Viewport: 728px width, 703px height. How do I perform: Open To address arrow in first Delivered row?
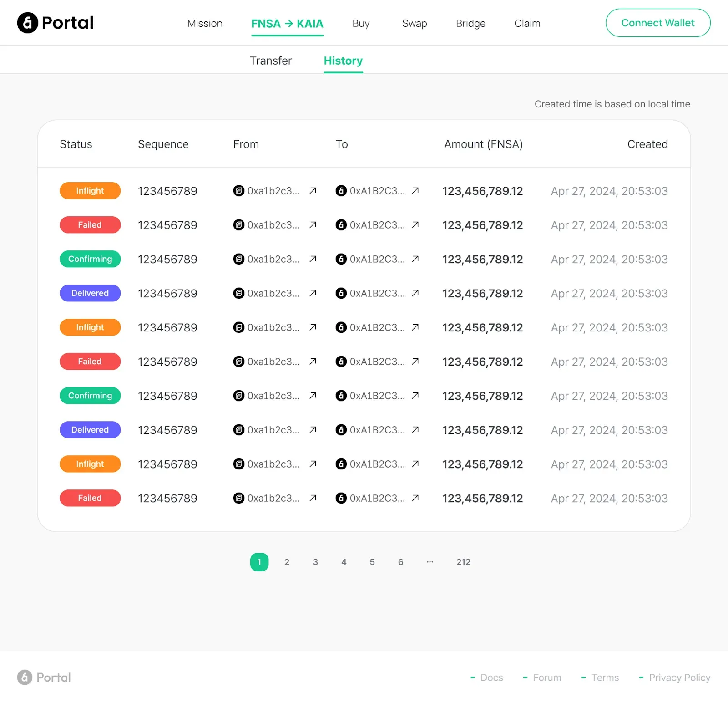pos(415,293)
